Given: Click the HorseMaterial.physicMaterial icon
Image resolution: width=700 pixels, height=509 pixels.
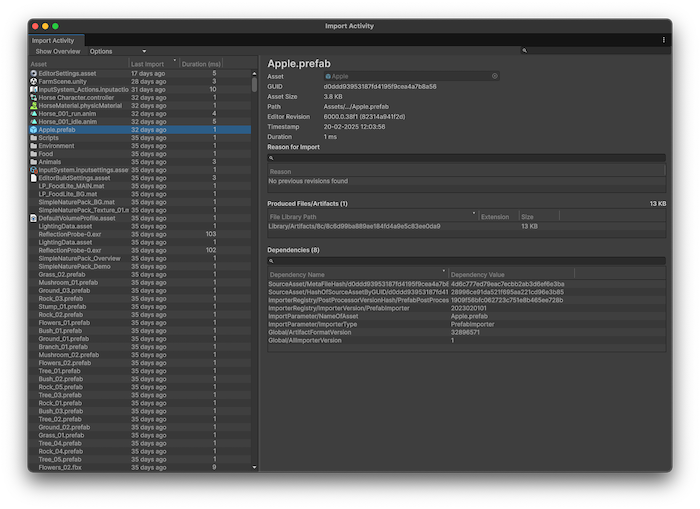Looking at the screenshot, I should [34, 105].
